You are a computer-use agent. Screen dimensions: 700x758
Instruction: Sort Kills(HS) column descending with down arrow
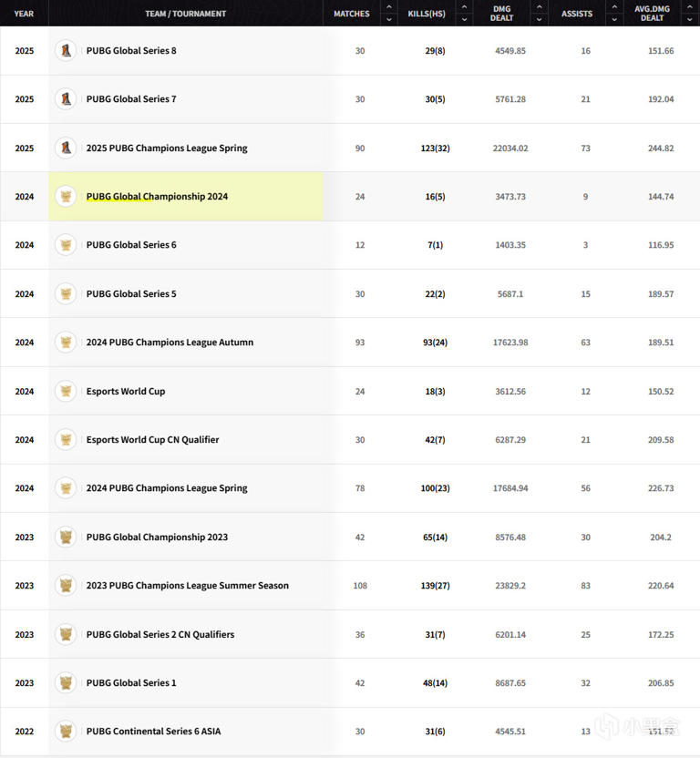pos(464,19)
